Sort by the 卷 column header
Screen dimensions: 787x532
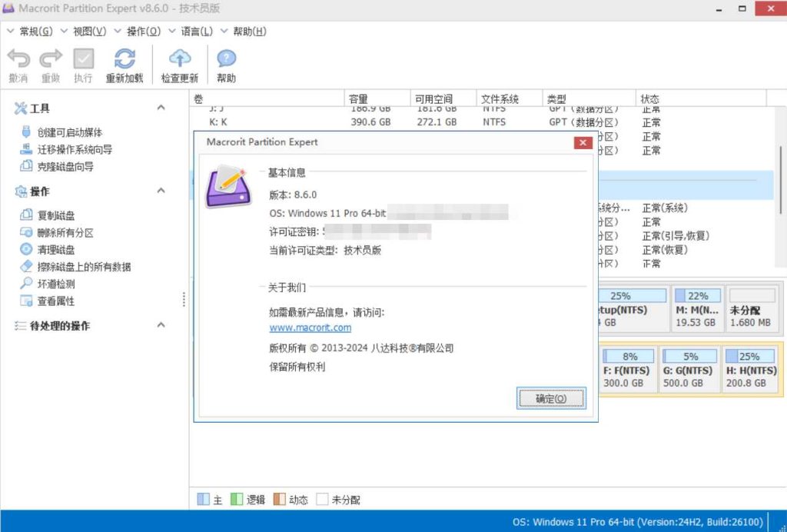click(267, 99)
